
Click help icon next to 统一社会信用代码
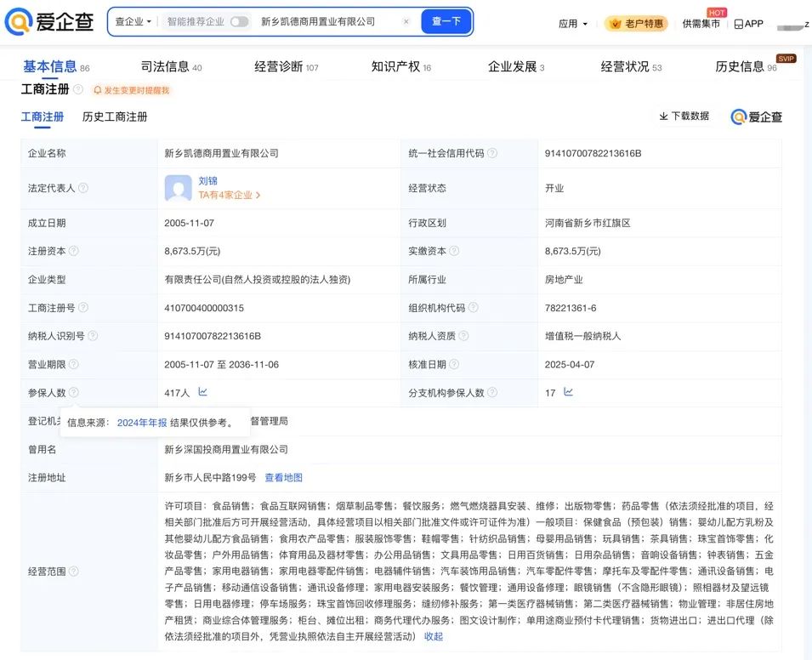coord(492,153)
